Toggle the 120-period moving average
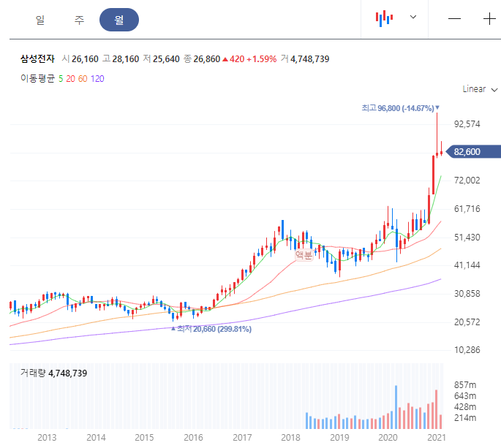This screenshot has height=448, width=501. coord(97,78)
